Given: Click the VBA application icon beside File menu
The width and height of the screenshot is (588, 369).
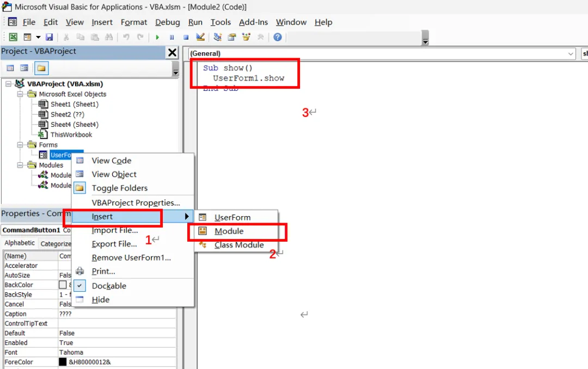Looking at the screenshot, I should [x=13, y=22].
